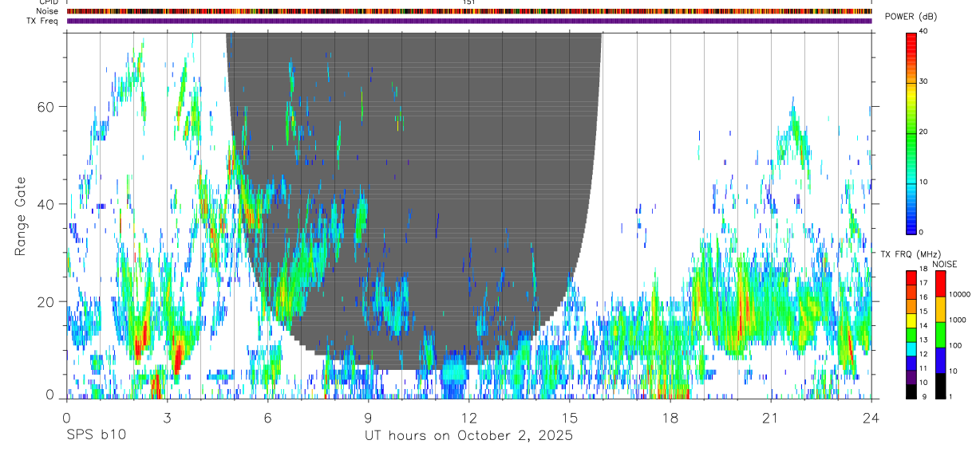Image resolution: width=980 pixels, height=452 pixels.
Task: Click the 3 tick on UT hours axis
Action: coord(167,418)
